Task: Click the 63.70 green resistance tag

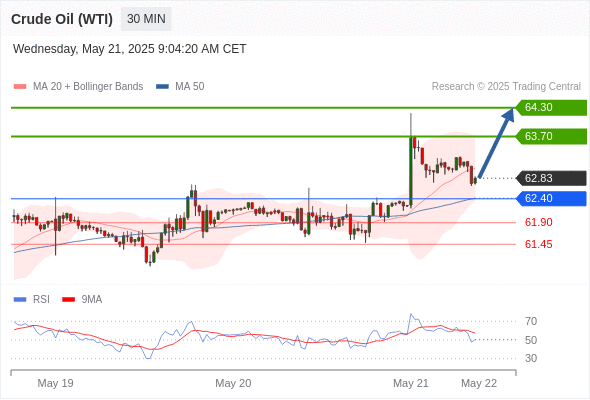Action: [551, 136]
